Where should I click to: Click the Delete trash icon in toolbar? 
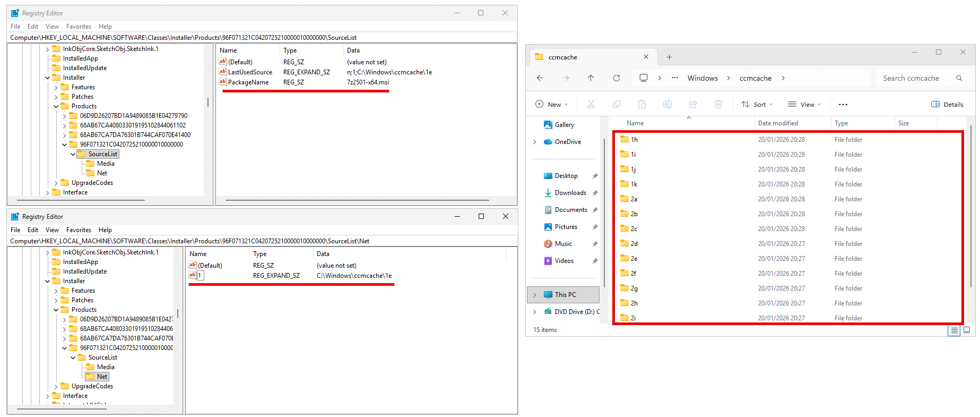coord(718,104)
